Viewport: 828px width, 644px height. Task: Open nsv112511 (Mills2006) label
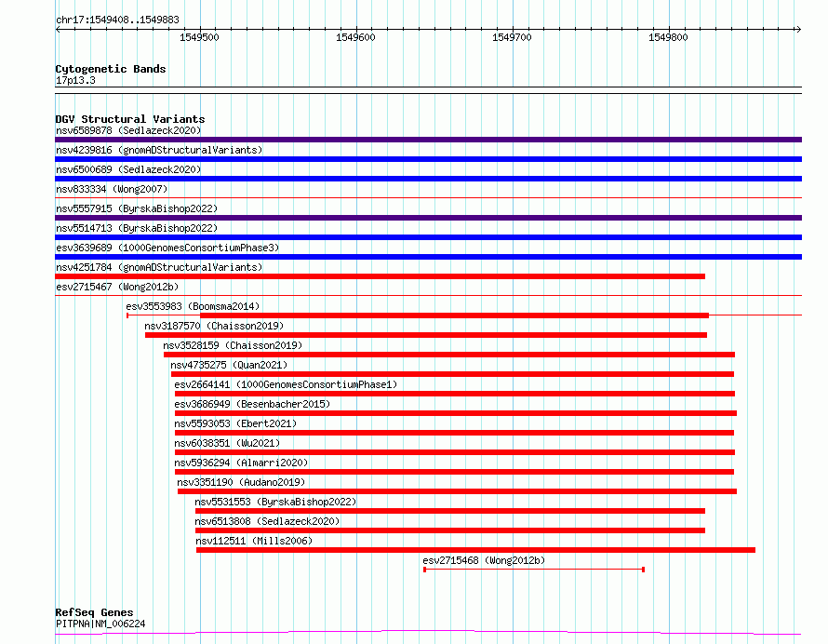click(x=254, y=541)
